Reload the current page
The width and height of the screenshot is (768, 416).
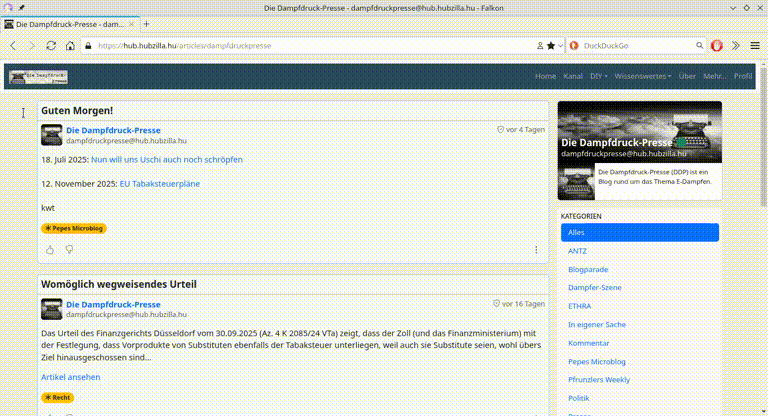tap(51, 46)
